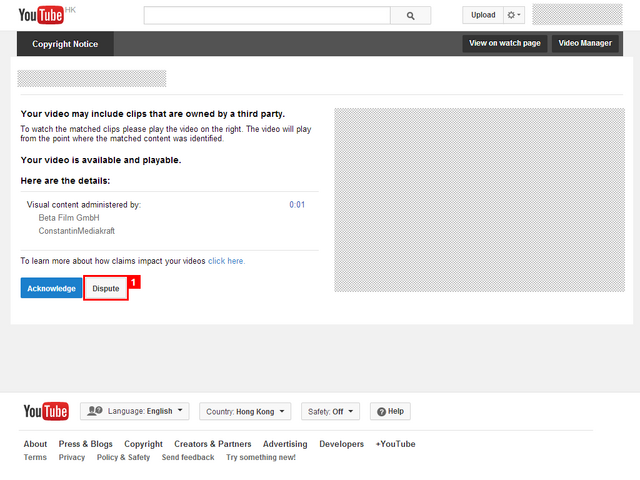Click 'Your video is available and playable.' text
640x480 pixels.
coord(101,160)
